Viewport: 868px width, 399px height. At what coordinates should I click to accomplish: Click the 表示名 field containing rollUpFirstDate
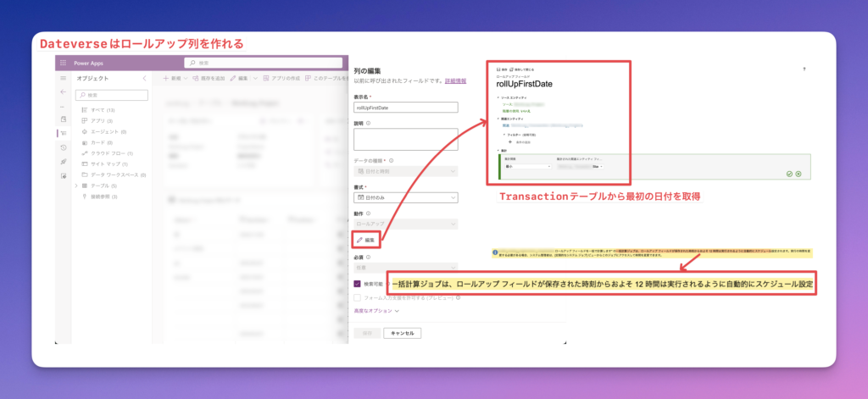tap(405, 108)
